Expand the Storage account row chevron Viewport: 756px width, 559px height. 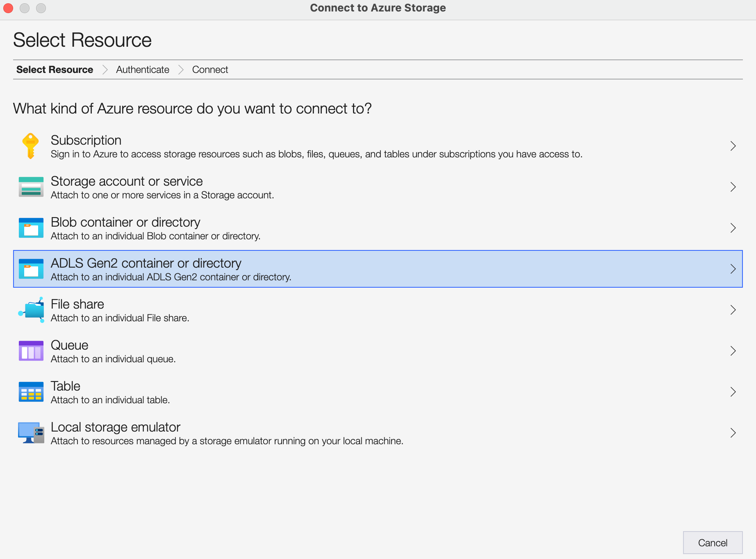click(733, 187)
